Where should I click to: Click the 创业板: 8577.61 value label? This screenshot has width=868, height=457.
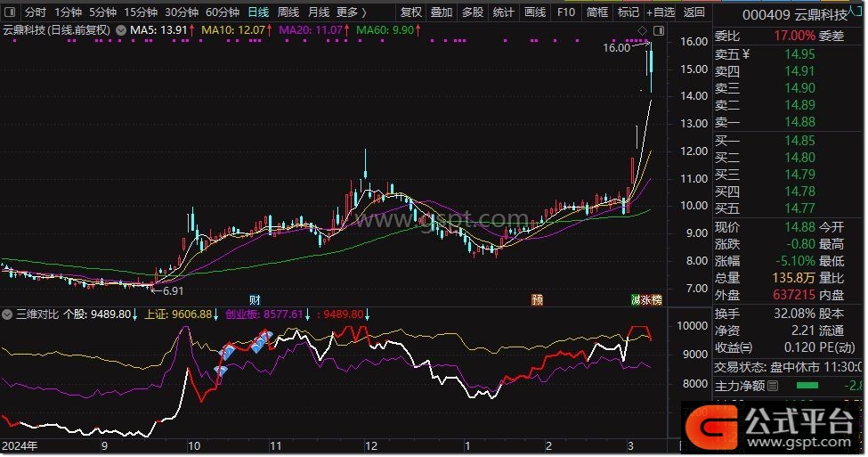click(x=264, y=314)
